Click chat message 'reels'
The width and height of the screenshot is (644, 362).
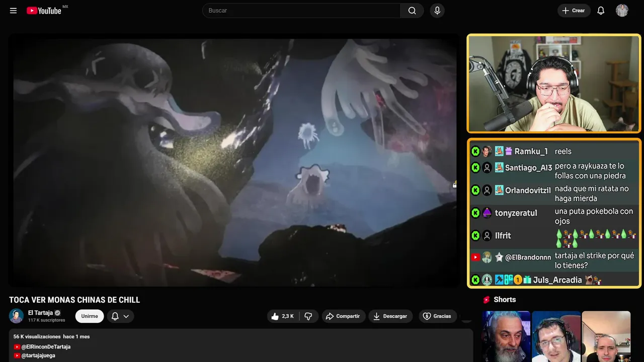click(563, 151)
